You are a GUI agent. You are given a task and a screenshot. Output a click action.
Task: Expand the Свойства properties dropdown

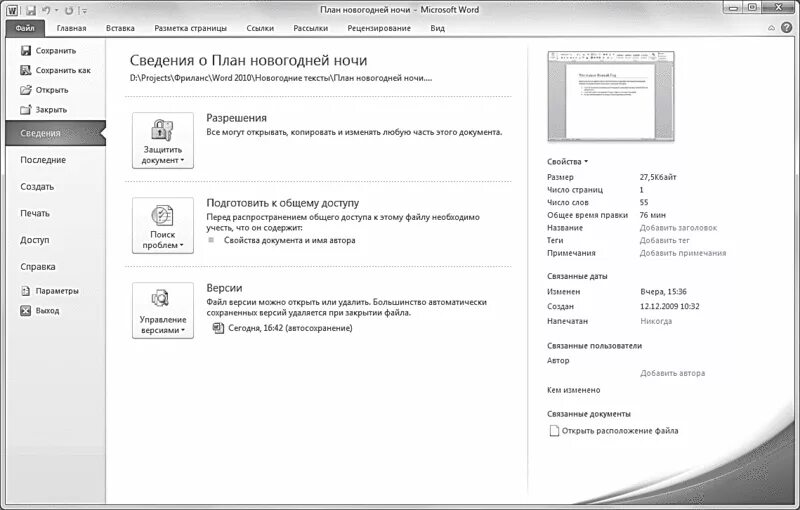tap(567, 162)
